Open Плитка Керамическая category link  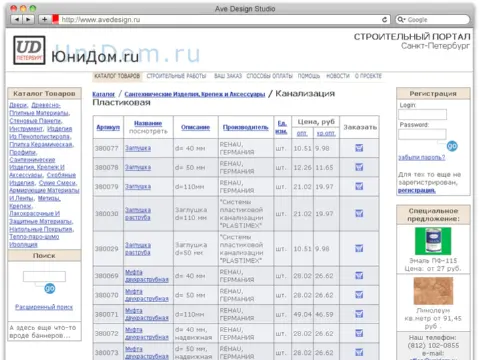[x=41, y=144]
